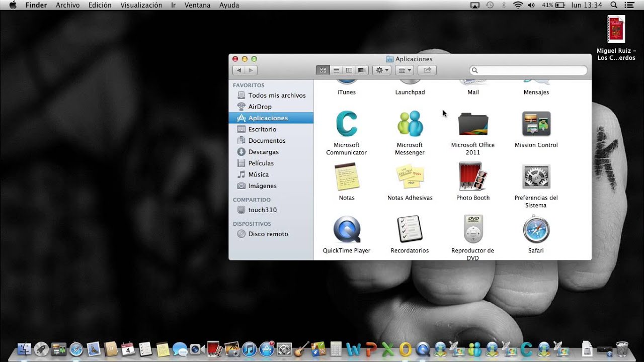The image size is (644, 362).
Task: Switch Finder to icon view
Action: pos(323,70)
